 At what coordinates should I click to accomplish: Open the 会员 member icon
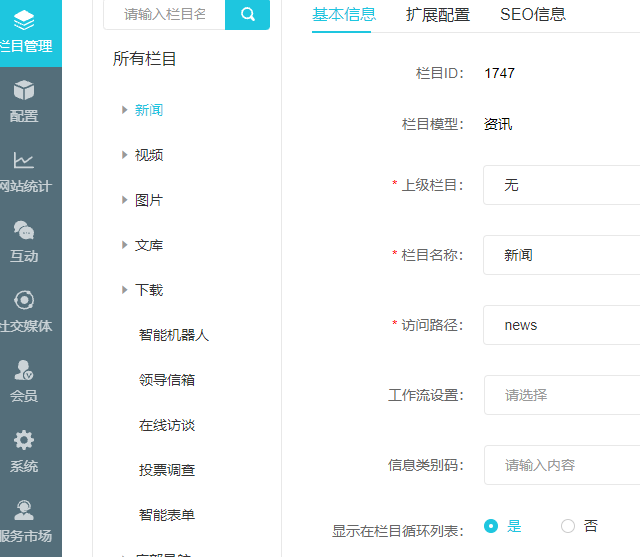(24, 381)
